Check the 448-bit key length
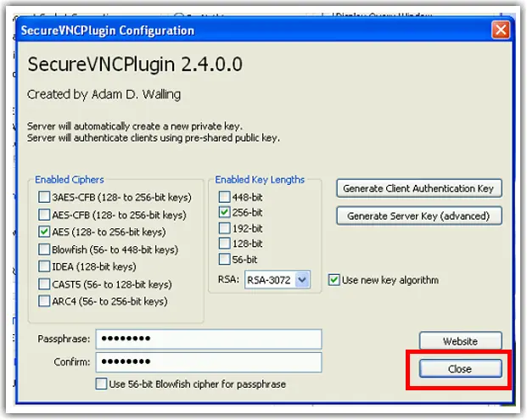Image resolution: width=527 pixels, height=420 pixels. point(224,197)
